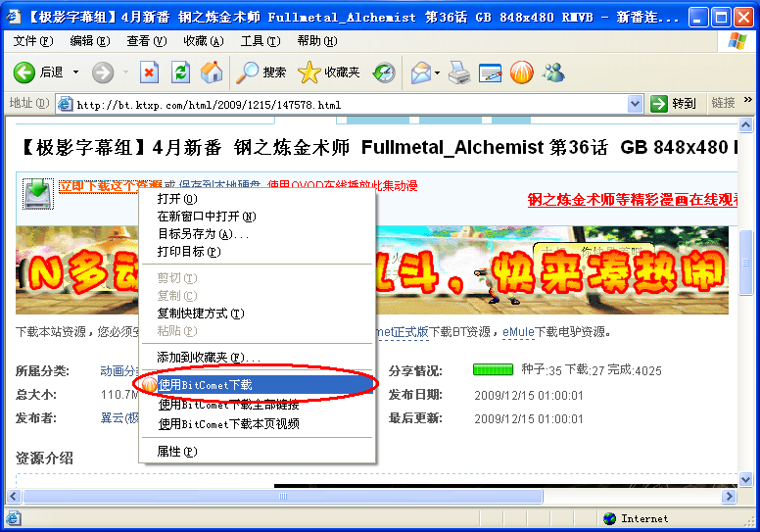Viewport: 760px width, 532px height.
Task: Click the 资源介绍 heading
Action: (x=45, y=459)
